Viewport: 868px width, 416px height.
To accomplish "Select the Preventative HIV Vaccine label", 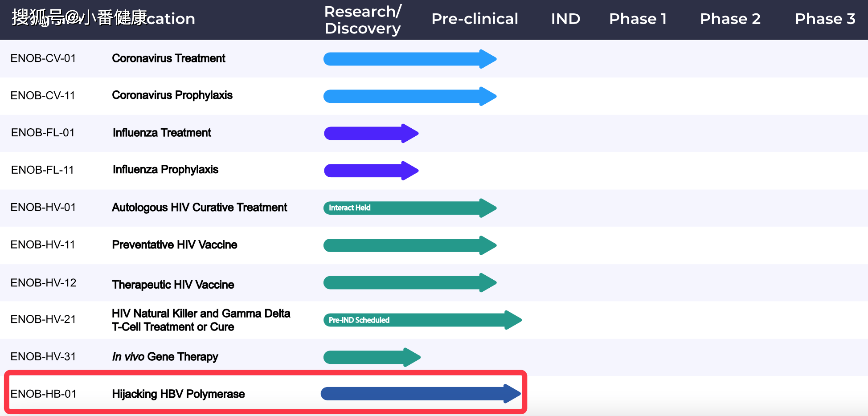I will [174, 245].
